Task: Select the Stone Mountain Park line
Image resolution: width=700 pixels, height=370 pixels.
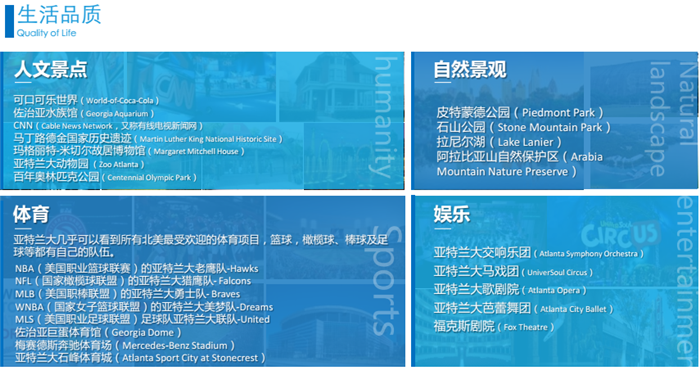Action: point(524,127)
